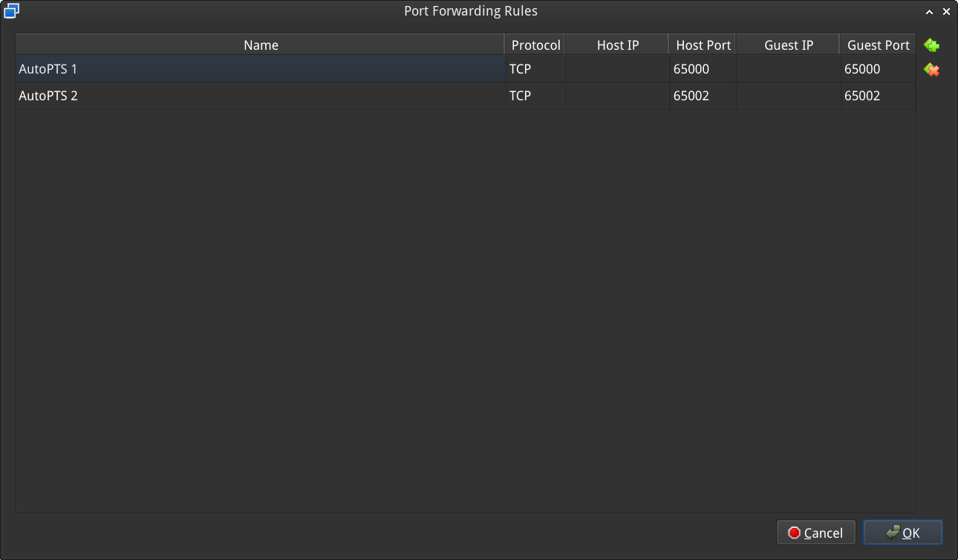This screenshot has width=958, height=560.
Task: Open TCP protocol cell of AutoPTS 2
Action: (535, 96)
